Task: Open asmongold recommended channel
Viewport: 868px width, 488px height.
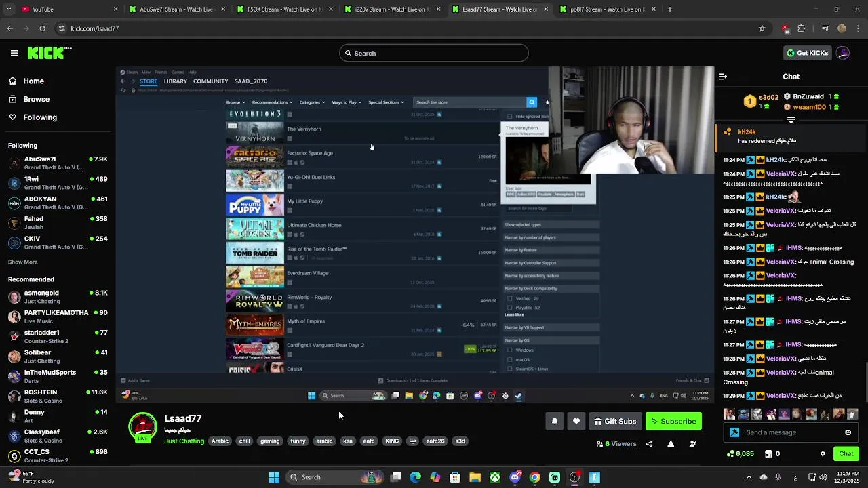Action: click(x=57, y=297)
